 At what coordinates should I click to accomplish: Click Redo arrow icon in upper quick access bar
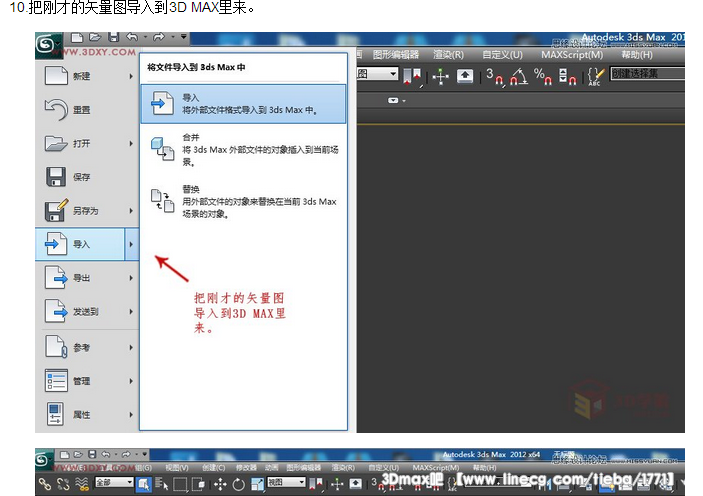[159, 37]
